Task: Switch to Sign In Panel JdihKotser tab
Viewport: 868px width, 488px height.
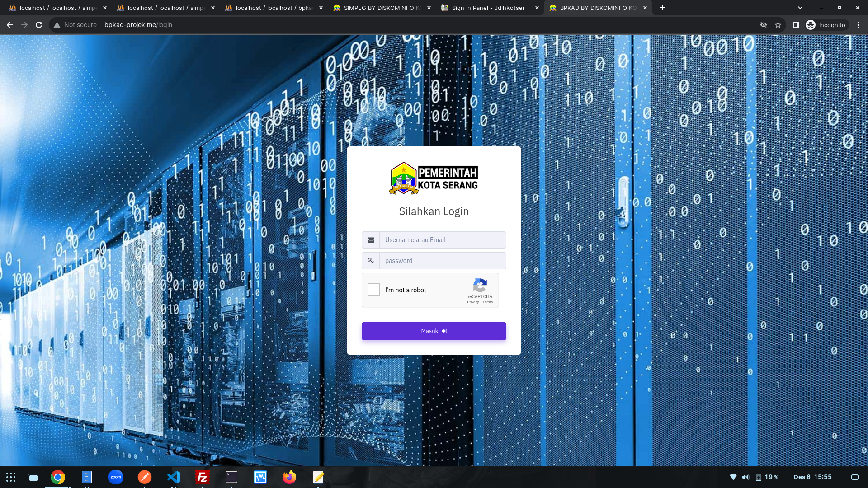Action: coord(487,8)
